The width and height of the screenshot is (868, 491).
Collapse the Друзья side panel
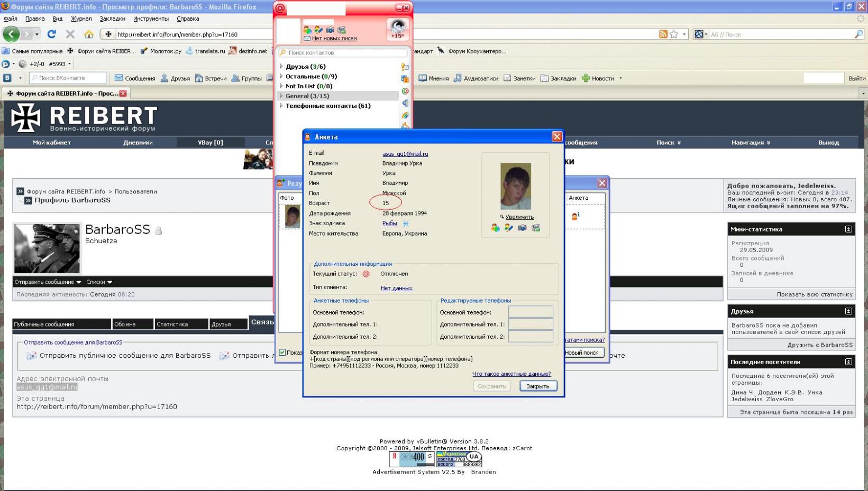coord(848,311)
